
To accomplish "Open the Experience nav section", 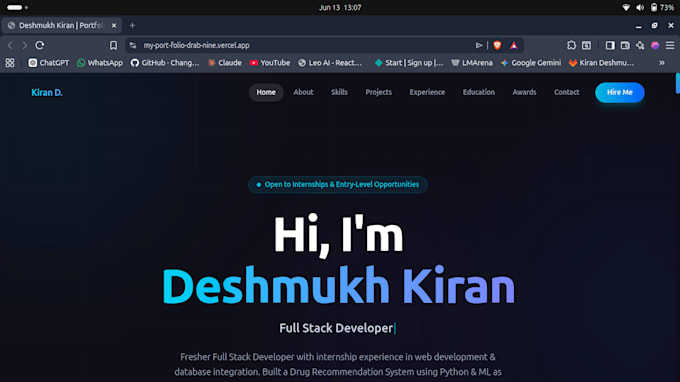I will point(427,92).
